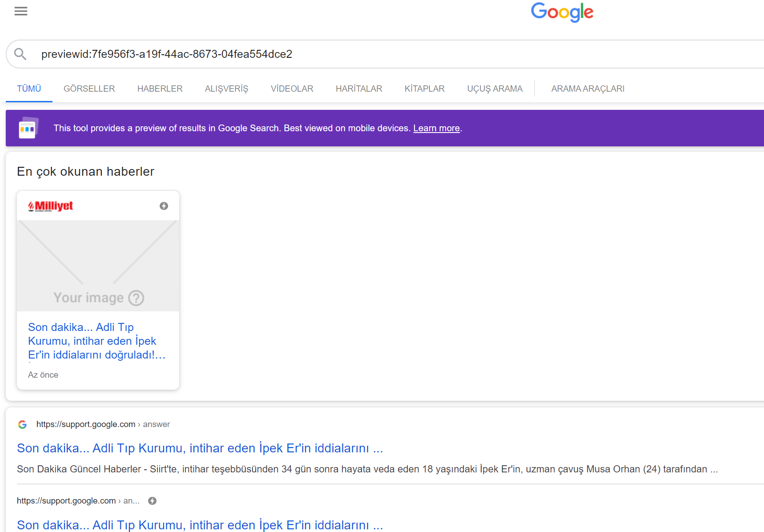
Task: Go to the UÇUŞ ARAMA tab
Action: pyautogui.click(x=495, y=89)
